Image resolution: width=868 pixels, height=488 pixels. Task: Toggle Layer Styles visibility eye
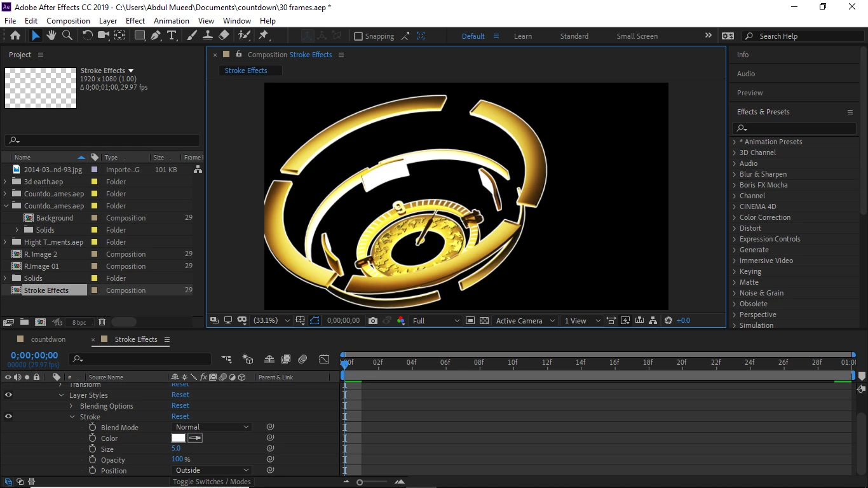click(8, 395)
